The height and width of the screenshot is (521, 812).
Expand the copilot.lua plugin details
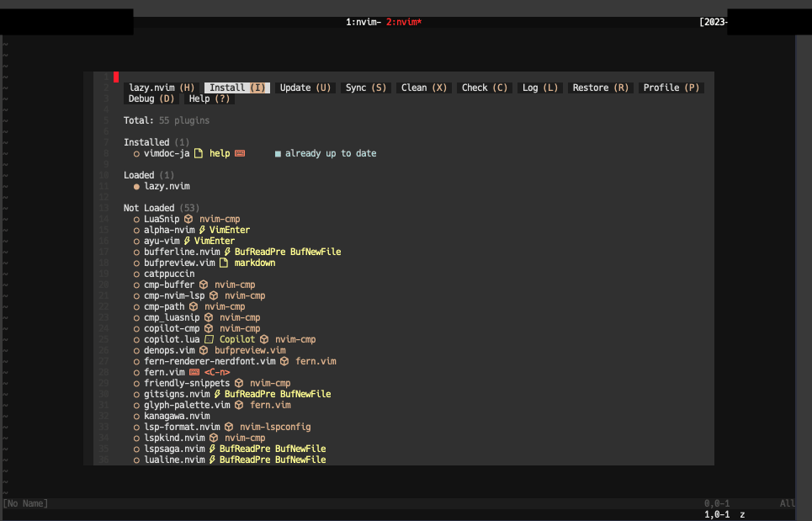[172, 339]
